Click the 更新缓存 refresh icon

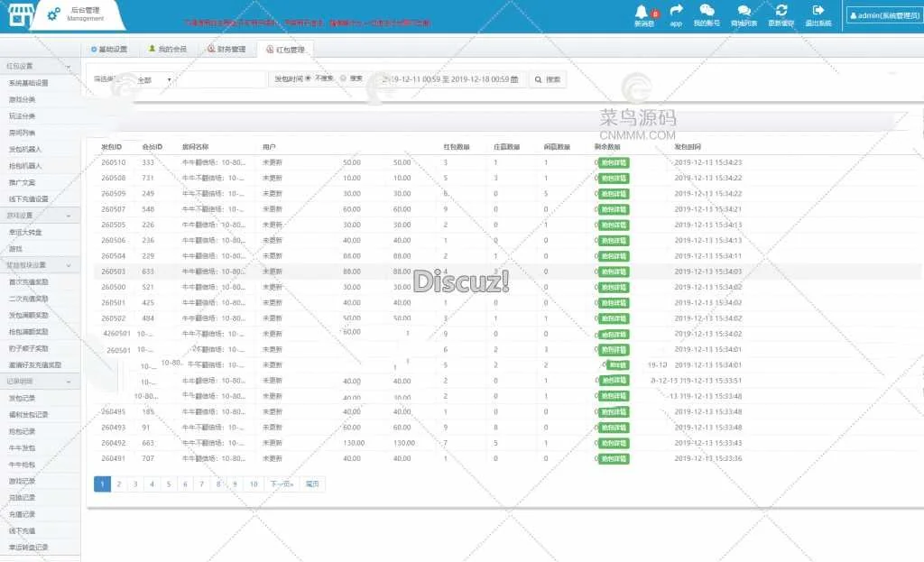click(781, 12)
